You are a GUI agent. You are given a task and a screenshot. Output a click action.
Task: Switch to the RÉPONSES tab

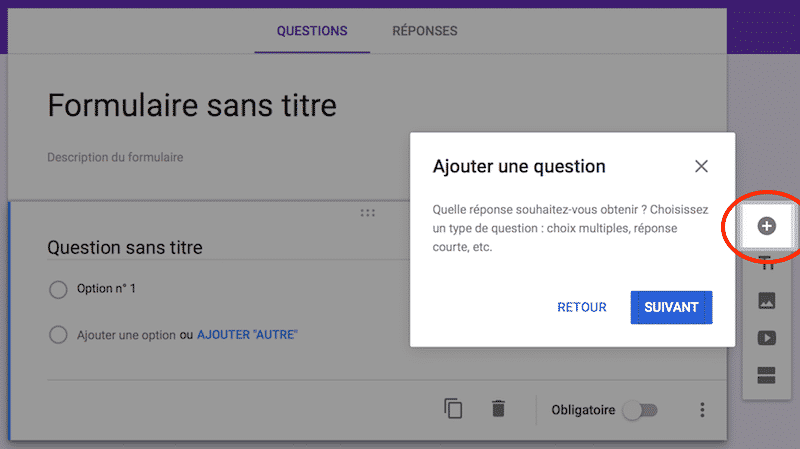click(x=424, y=31)
